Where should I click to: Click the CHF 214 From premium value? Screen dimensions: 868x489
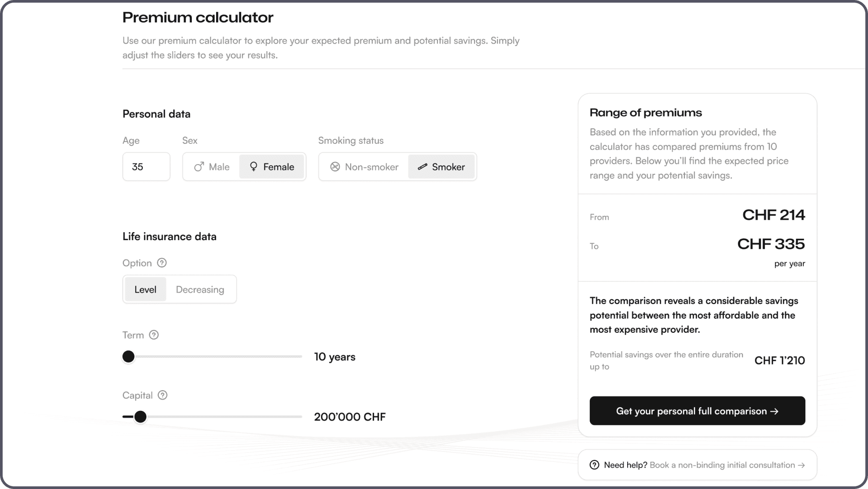pos(774,215)
